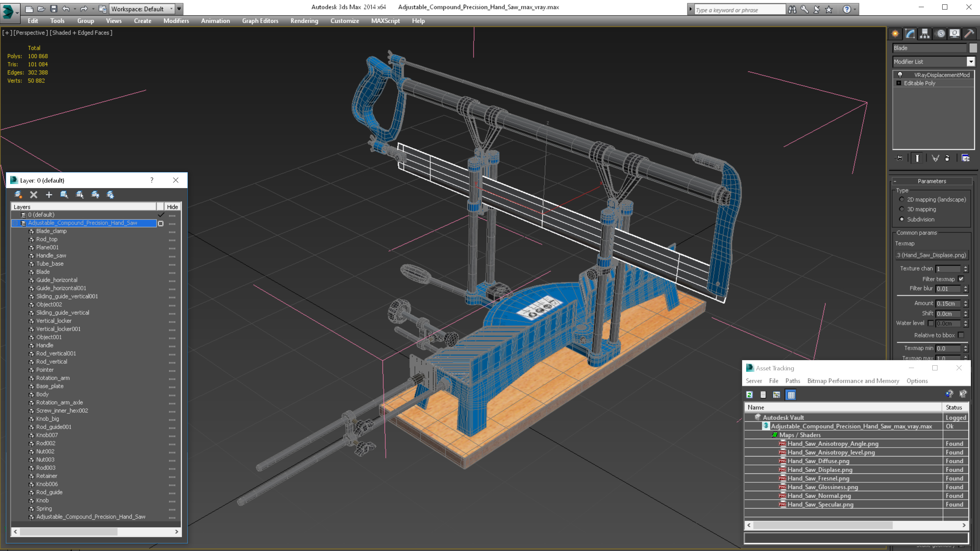Click the New Scene icon in quick access toolbar
The height and width of the screenshot is (551, 980).
click(x=29, y=9)
